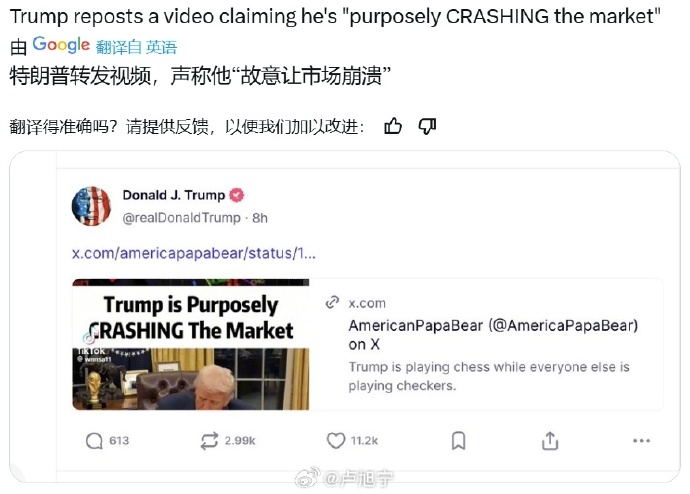Image resolution: width=690 pixels, height=494 pixels.
Task: Click the thumbs up translation feedback icon
Action: (x=393, y=126)
